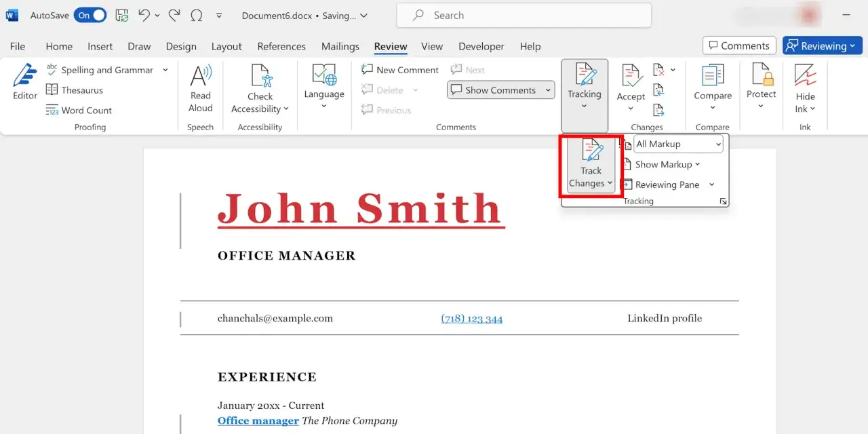Image resolution: width=868 pixels, height=434 pixels.
Task: Run Check Accessibility
Action: tap(260, 89)
